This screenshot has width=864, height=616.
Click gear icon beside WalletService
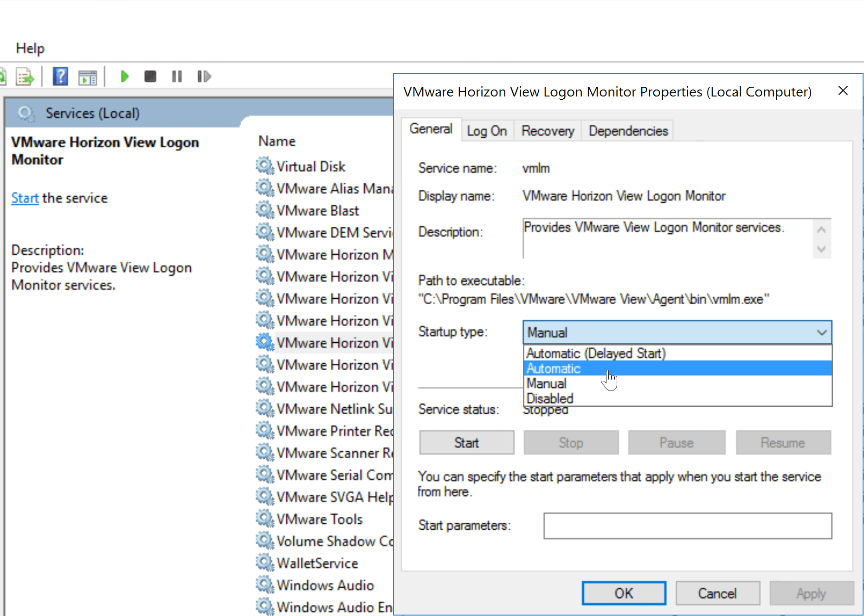coord(265,562)
